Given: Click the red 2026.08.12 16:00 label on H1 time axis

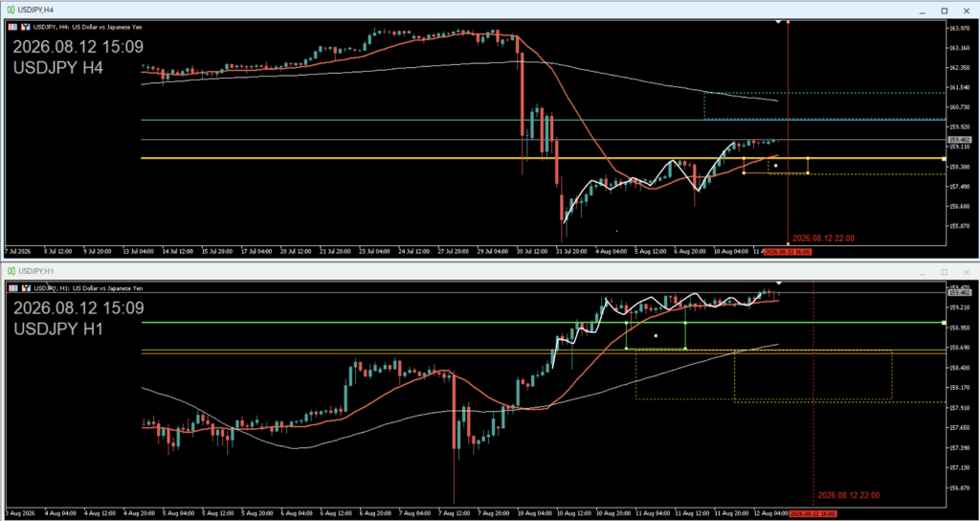Looking at the screenshot, I should [812, 513].
